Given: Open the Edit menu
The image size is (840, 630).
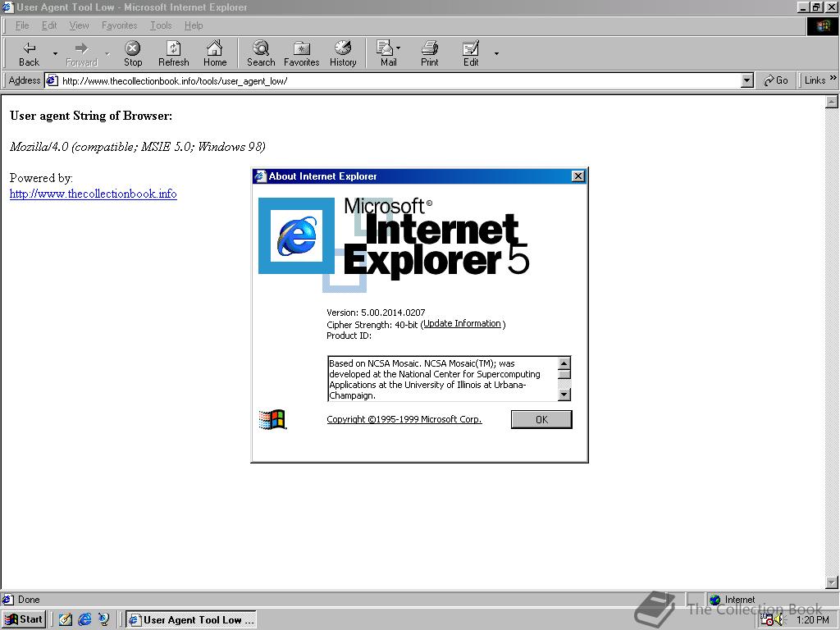Looking at the screenshot, I should pos(49,25).
